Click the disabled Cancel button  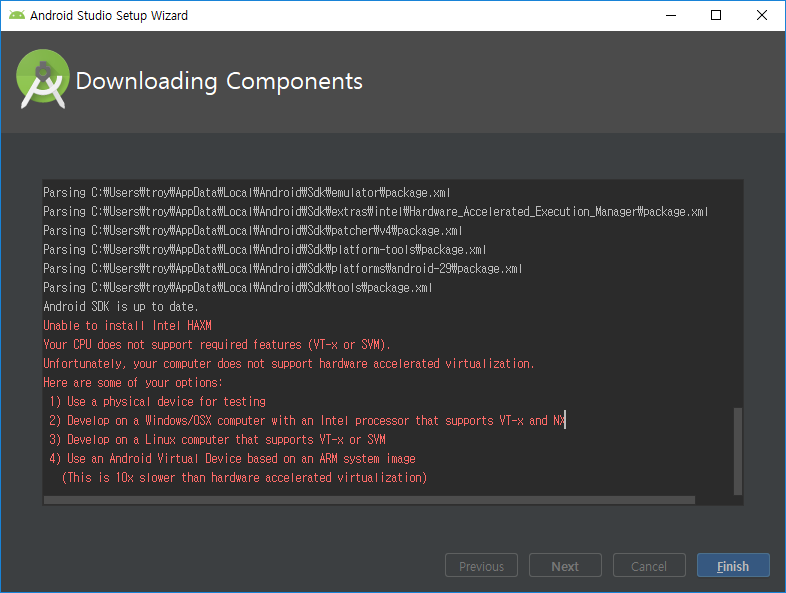[649, 565]
